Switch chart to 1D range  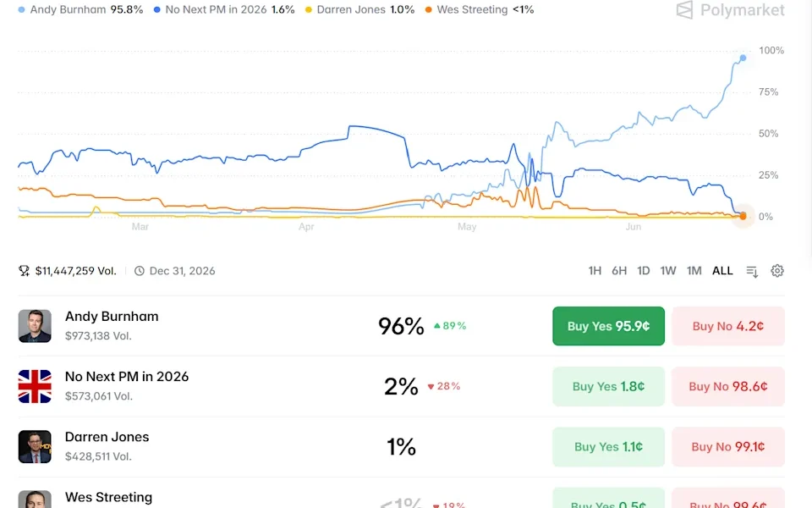[643, 271]
